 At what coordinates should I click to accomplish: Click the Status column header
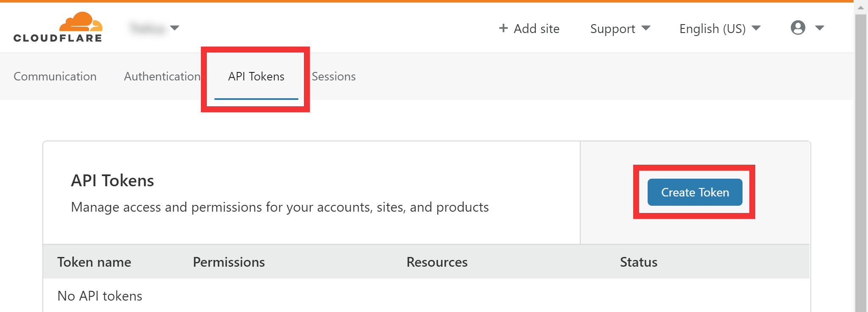click(x=639, y=262)
